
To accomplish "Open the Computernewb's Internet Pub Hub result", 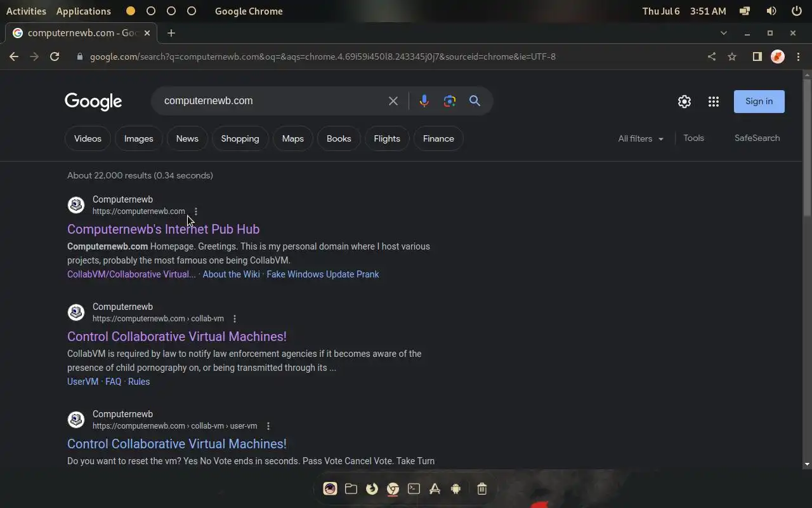I will click(163, 229).
